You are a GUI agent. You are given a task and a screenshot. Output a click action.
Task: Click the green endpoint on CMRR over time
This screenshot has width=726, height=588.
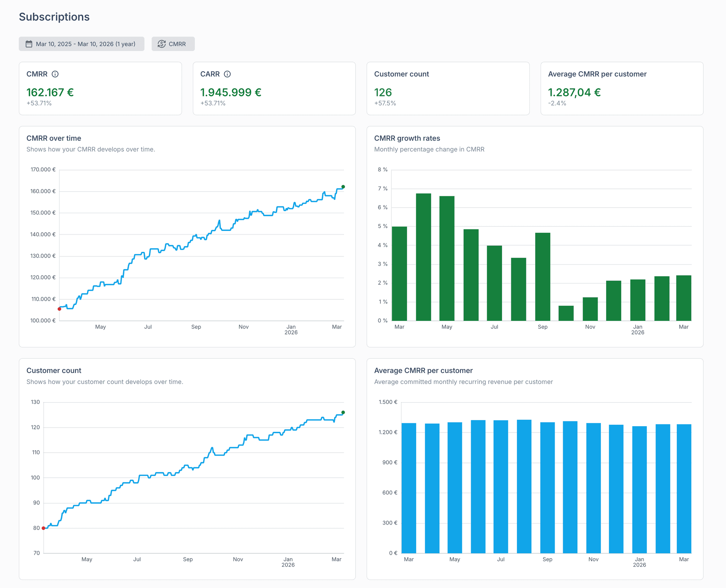point(343,187)
